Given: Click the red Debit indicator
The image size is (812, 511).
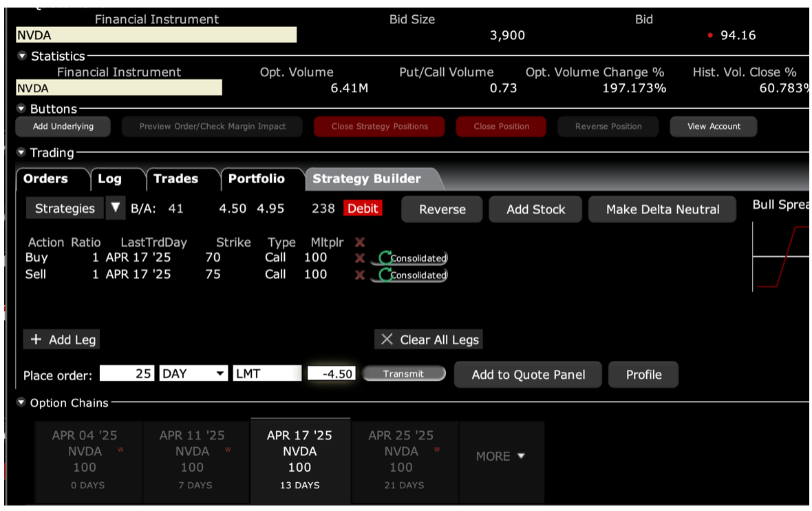Looking at the screenshot, I should tap(363, 209).
